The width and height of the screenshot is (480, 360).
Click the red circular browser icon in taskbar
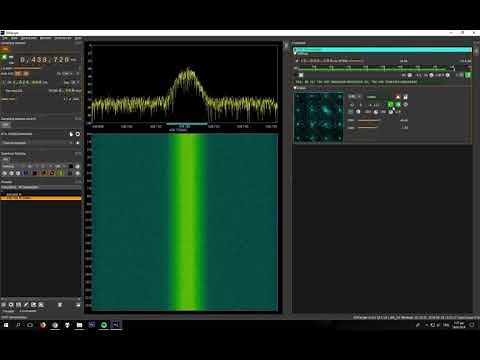point(43,325)
